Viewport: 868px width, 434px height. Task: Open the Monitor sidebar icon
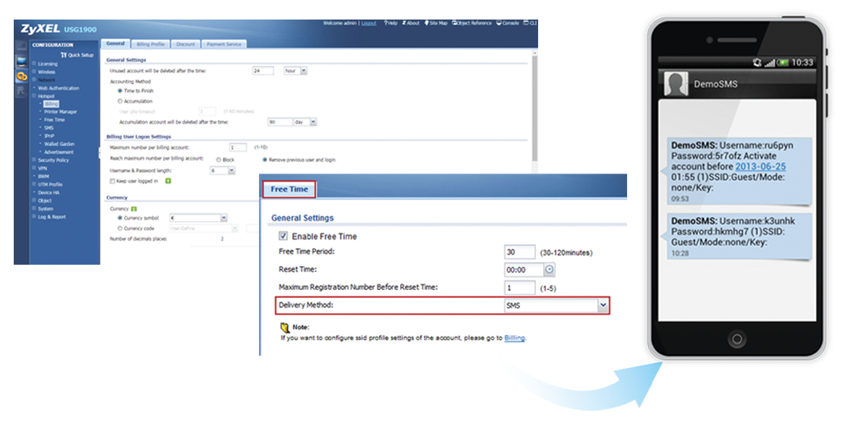coord(22,61)
